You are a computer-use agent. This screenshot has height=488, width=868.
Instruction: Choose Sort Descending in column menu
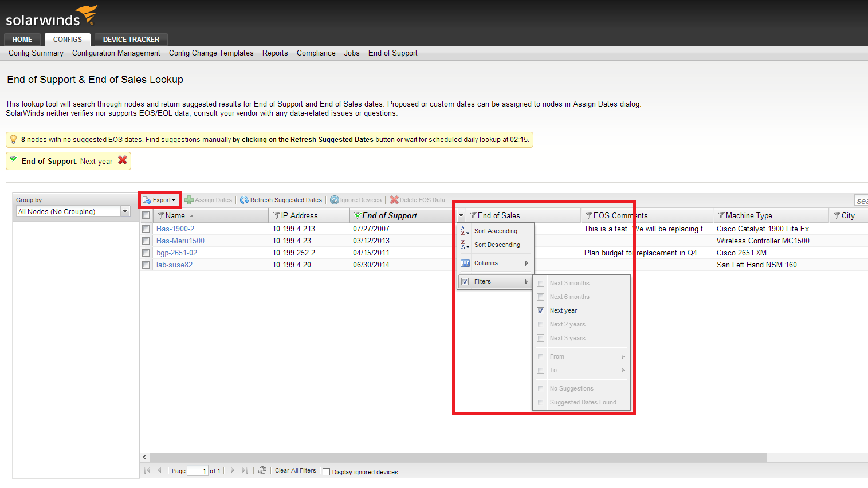click(x=496, y=245)
